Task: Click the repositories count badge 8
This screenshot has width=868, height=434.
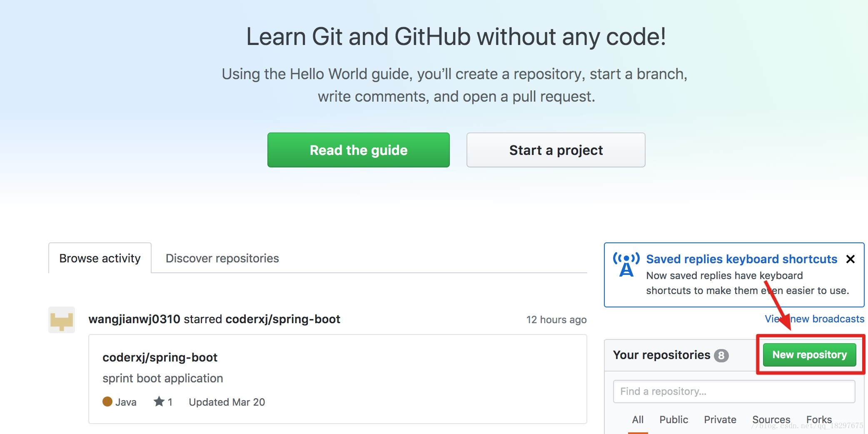Action: [x=721, y=355]
